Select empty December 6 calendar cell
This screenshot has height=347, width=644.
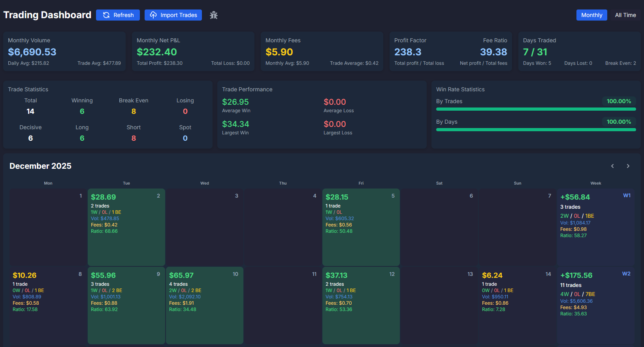pos(439,227)
